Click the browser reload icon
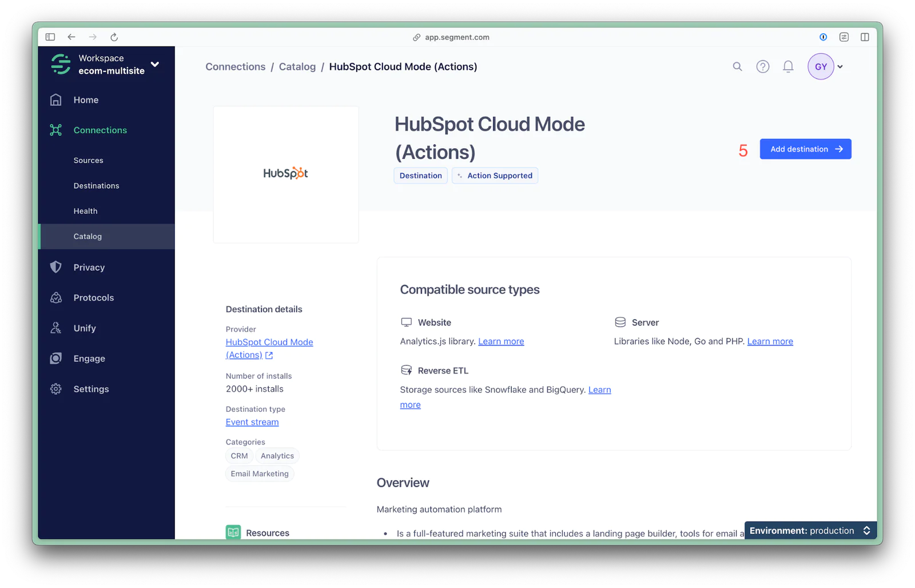915x588 pixels. coord(114,37)
